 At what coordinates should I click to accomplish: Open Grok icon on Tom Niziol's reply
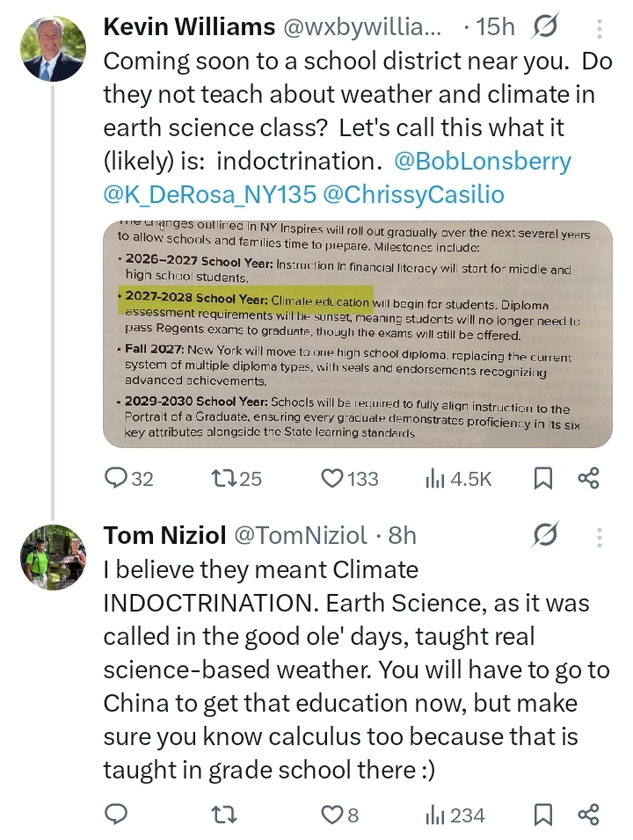545,535
